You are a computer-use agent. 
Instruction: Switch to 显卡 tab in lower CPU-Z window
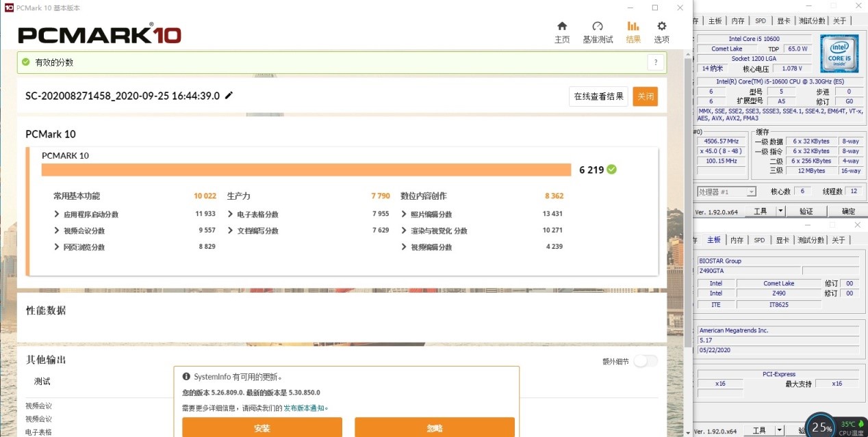[782, 240]
